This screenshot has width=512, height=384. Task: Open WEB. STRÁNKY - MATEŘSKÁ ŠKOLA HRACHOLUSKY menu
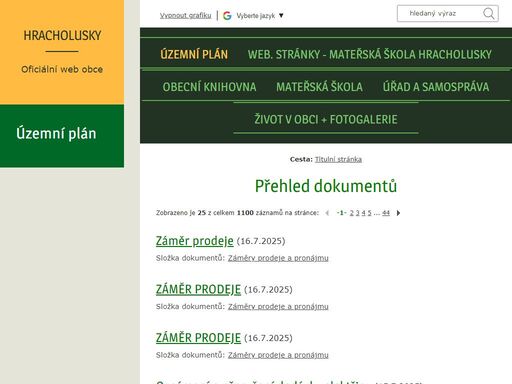(370, 54)
